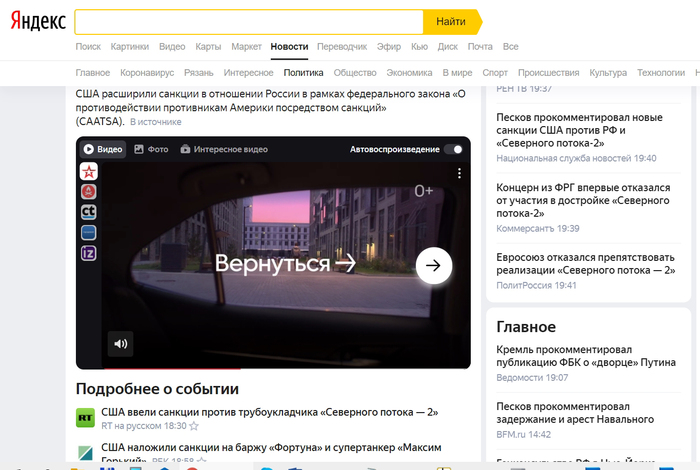
Task: Open the three-dot video options menu
Action: point(460,174)
